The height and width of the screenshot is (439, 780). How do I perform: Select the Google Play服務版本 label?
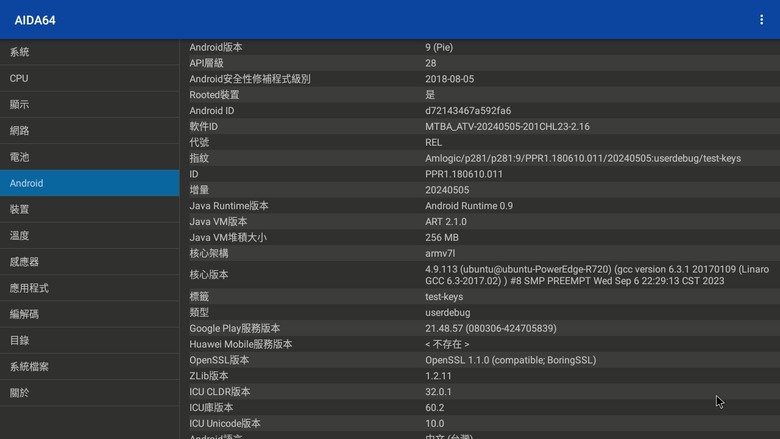[x=235, y=329]
